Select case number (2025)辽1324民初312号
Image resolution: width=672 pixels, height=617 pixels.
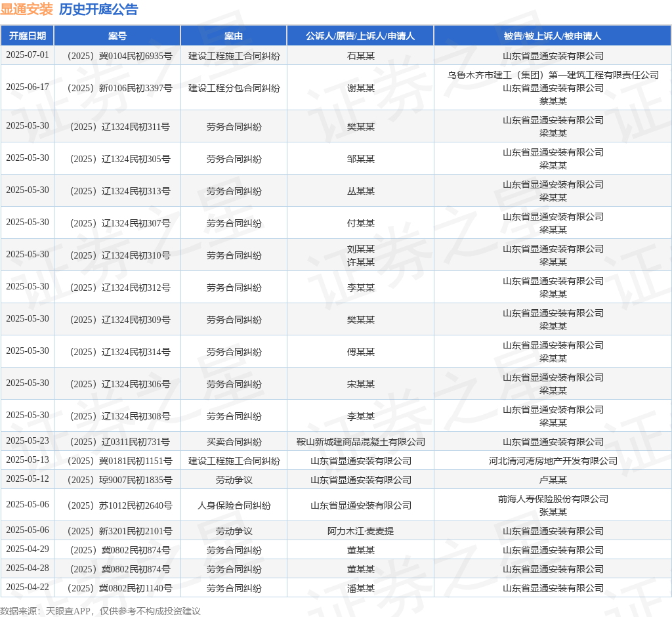tap(117, 287)
